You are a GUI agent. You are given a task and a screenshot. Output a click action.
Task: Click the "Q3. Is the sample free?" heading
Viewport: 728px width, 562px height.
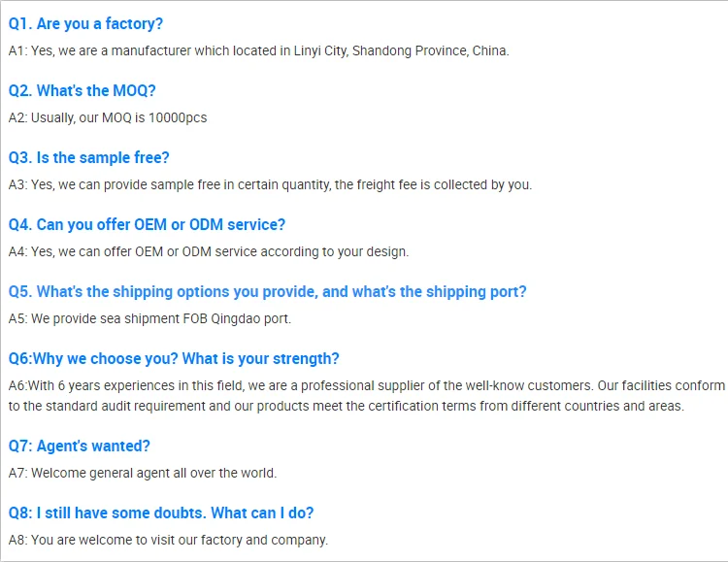pos(89,157)
